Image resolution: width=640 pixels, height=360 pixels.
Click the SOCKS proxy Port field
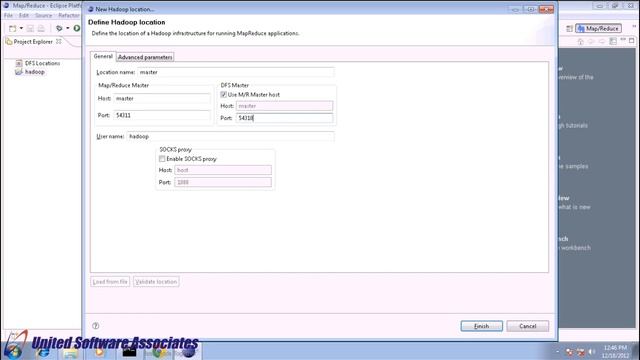pyautogui.click(x=223, y=182)
